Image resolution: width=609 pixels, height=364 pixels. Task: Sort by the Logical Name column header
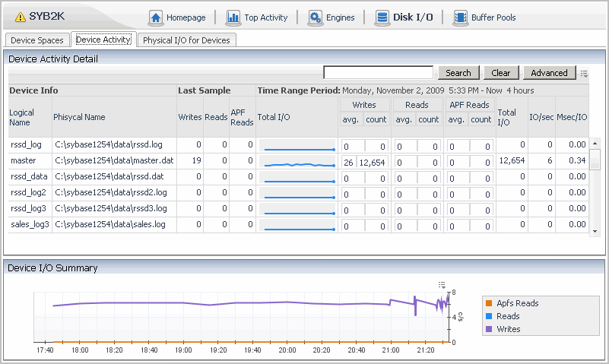click(x=21, y=117)
